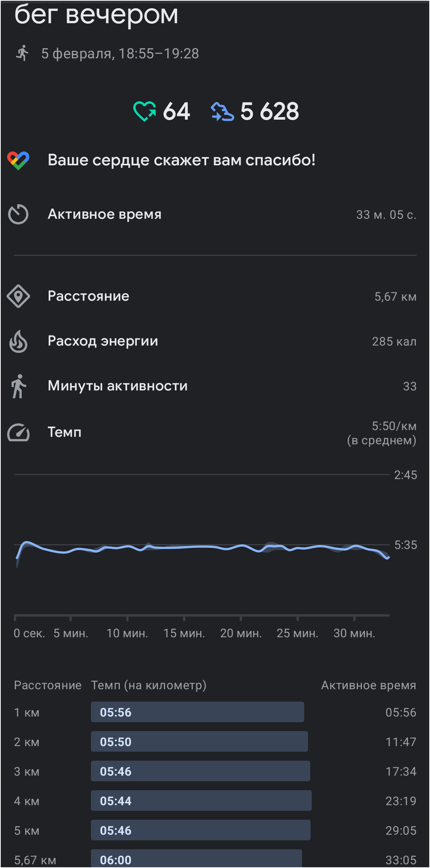Tap the бег вечером workout title
Viewport: 430px width, 868px height.
point(96,15)
